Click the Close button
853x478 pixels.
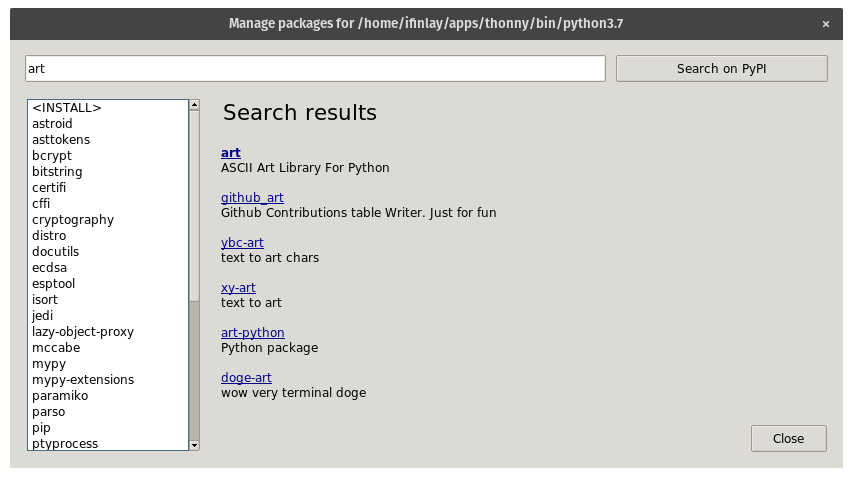[x=788, y=438]
